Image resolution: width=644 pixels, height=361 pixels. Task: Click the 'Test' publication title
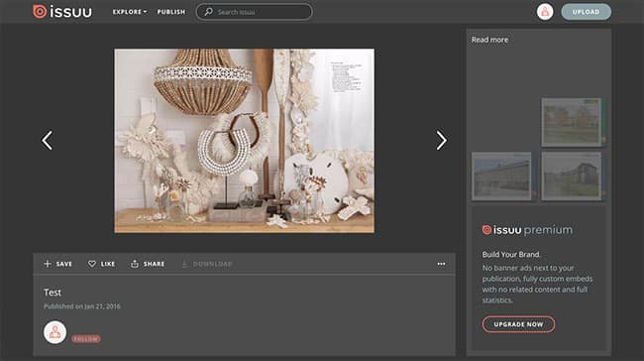coord(53,293)
